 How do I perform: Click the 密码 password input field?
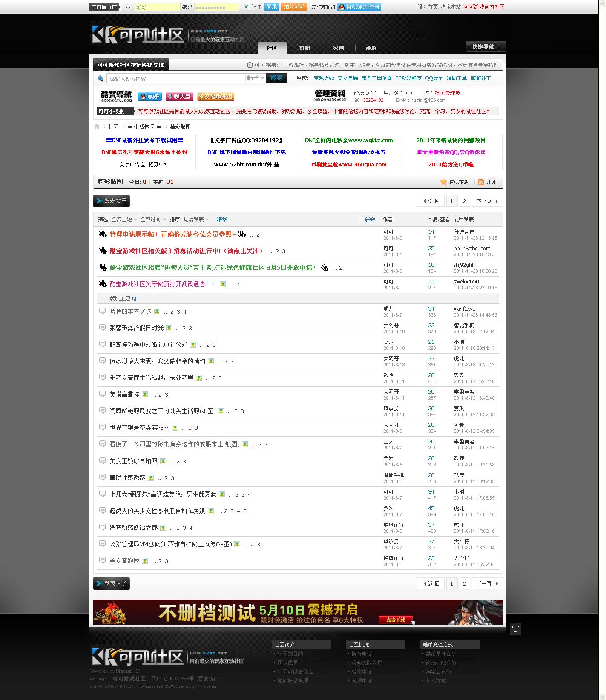point(216,7)
